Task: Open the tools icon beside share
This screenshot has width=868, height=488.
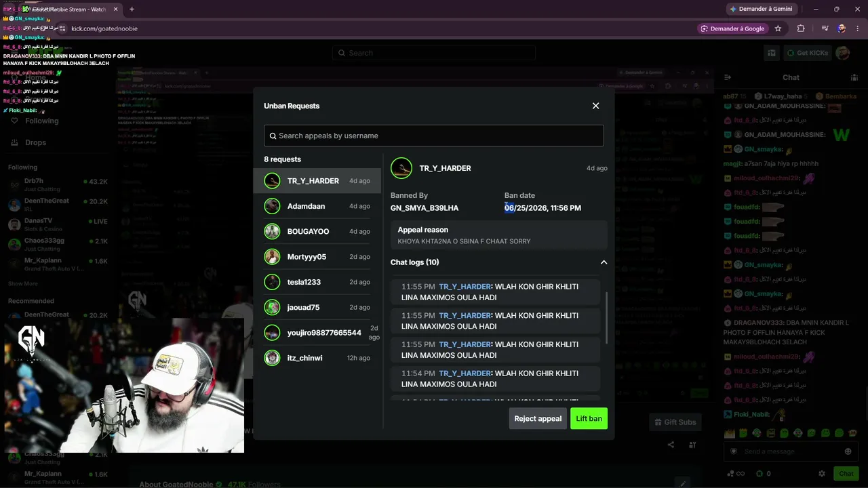Action: (x=692, y=445)
